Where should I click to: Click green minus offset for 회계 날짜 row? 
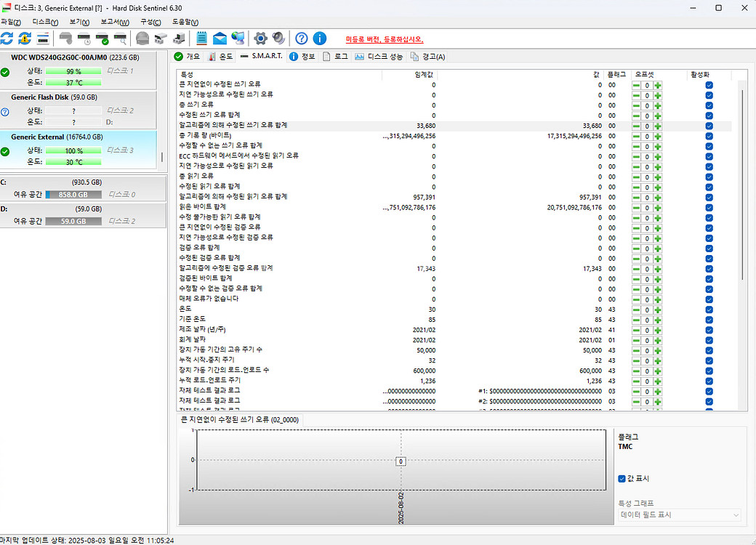pyautogui.click(x=637, y=341)
